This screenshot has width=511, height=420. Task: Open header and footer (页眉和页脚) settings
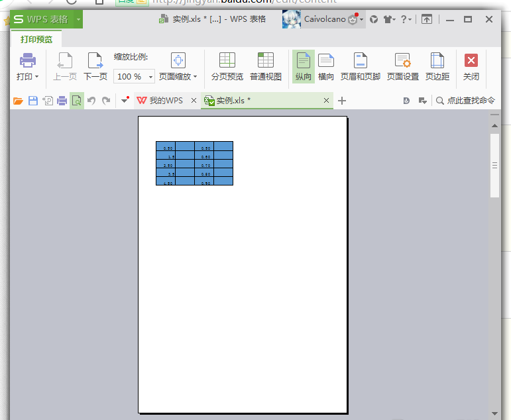point(361,67)
